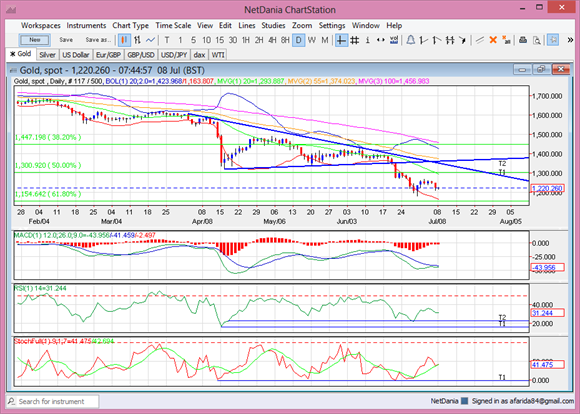The height and width of the screenshot is (414, 580).
Task: Switch to the GBP/USD tab
Action: coord(141,55)
